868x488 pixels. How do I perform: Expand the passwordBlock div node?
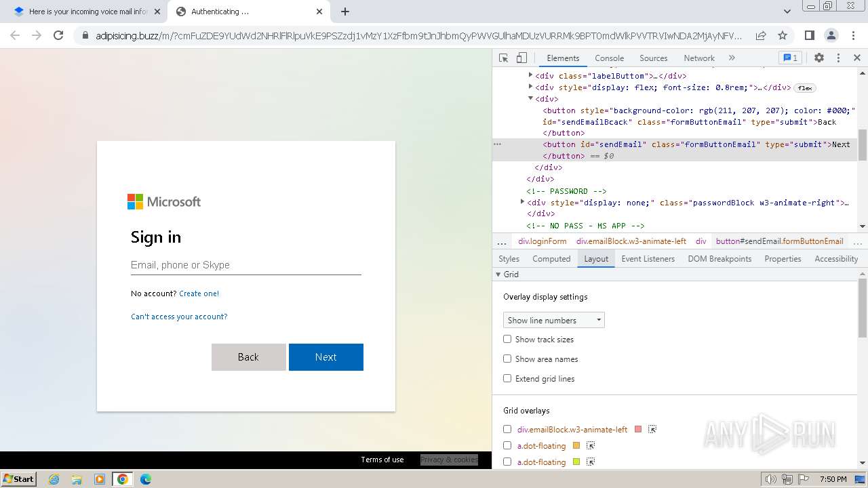coord(522,202)
